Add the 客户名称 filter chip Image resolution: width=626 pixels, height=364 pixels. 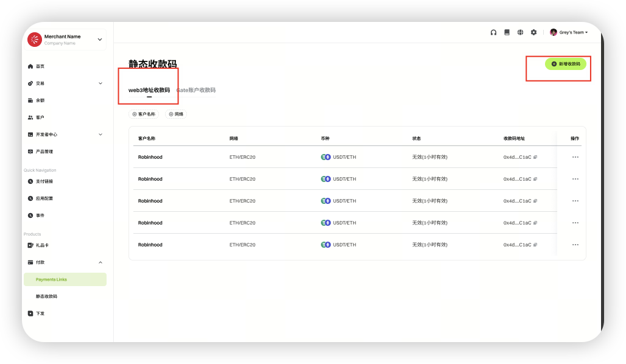tap(144, 114)
